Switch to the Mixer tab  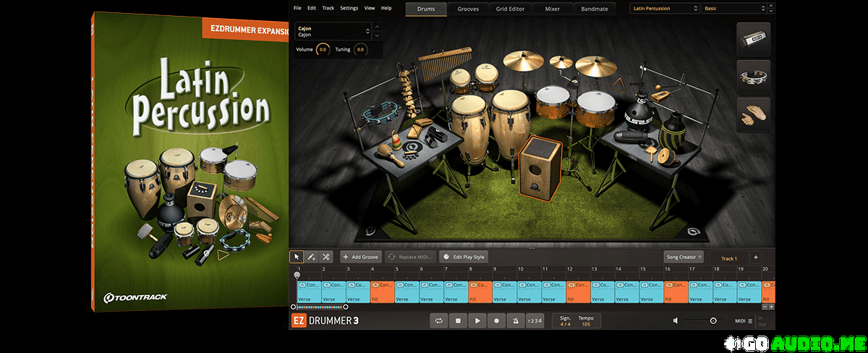(551, 9)
